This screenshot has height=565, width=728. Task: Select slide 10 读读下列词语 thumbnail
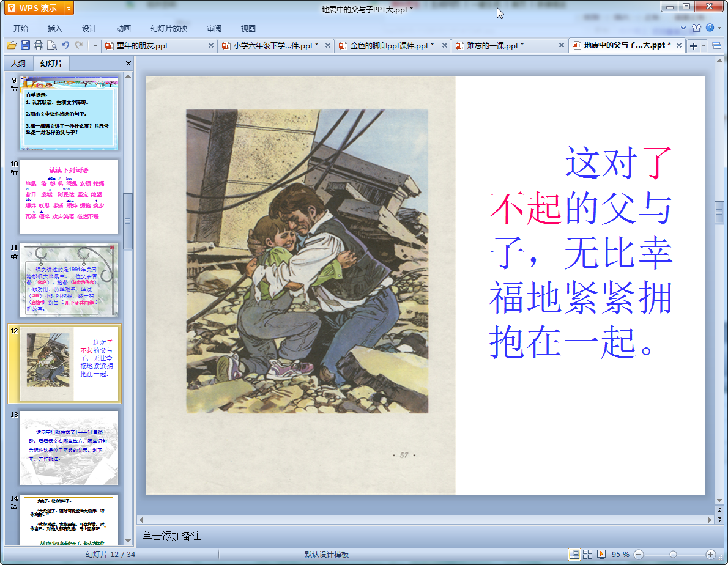pos(69,197)
